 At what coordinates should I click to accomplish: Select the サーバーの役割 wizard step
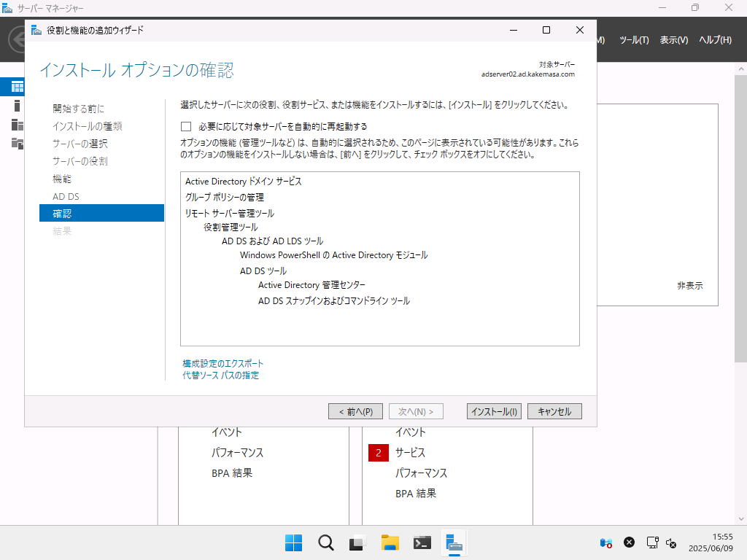pyautogui.click(x=80, y=161)
